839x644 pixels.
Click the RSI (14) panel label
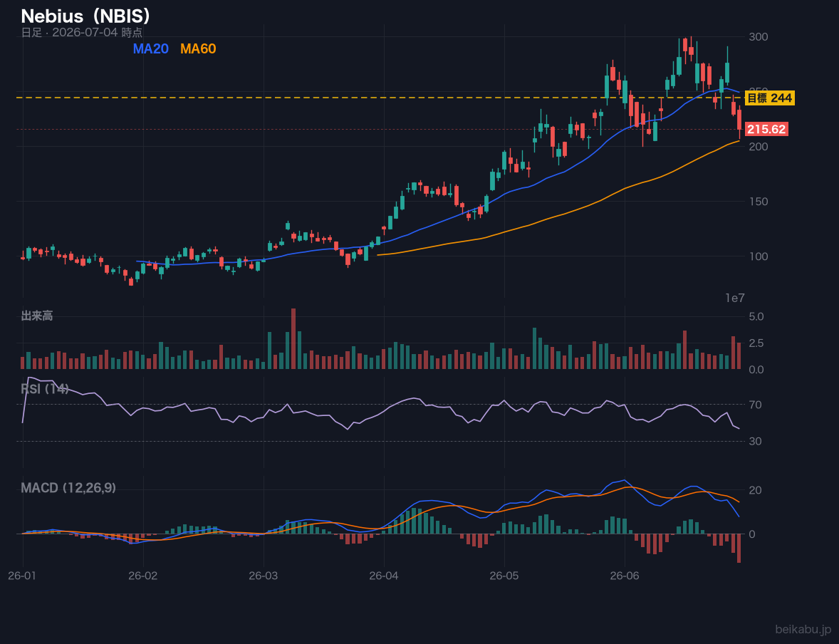coord(45,389)
